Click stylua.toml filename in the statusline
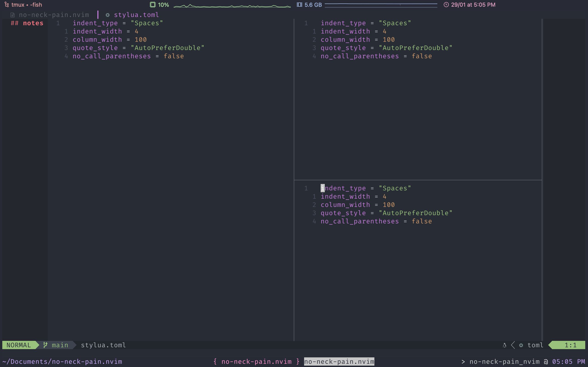This screenshot has height=367, width=588. pos(103,345)
